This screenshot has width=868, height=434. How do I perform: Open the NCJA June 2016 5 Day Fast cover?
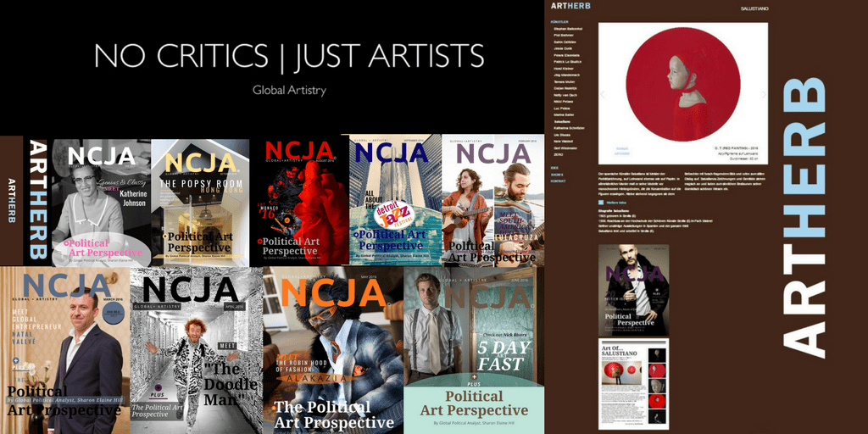click(474, 350)
